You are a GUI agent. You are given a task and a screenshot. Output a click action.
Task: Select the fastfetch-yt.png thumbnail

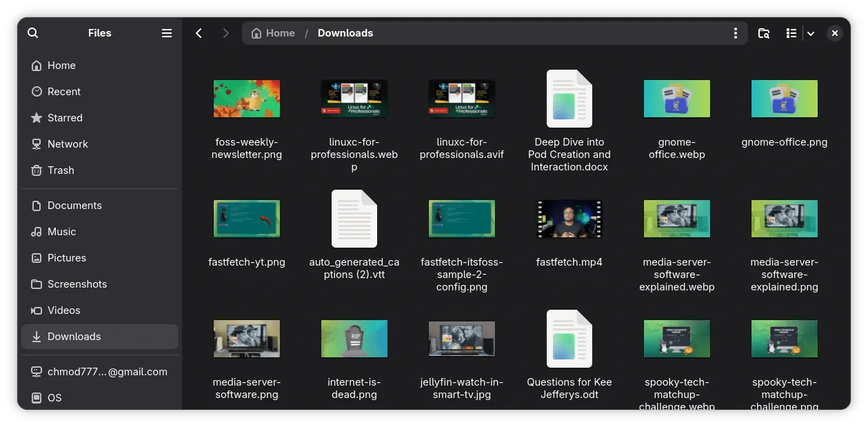pos(247,219)
